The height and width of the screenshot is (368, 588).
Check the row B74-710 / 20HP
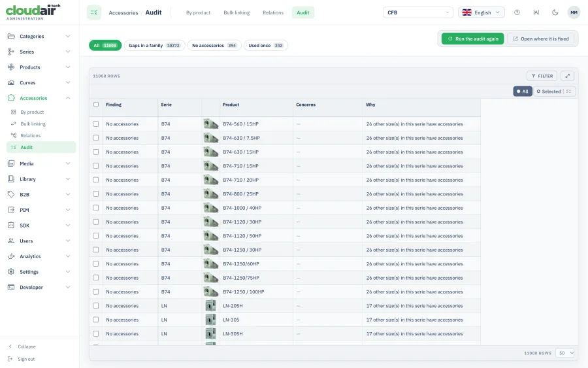click(96, 180)
